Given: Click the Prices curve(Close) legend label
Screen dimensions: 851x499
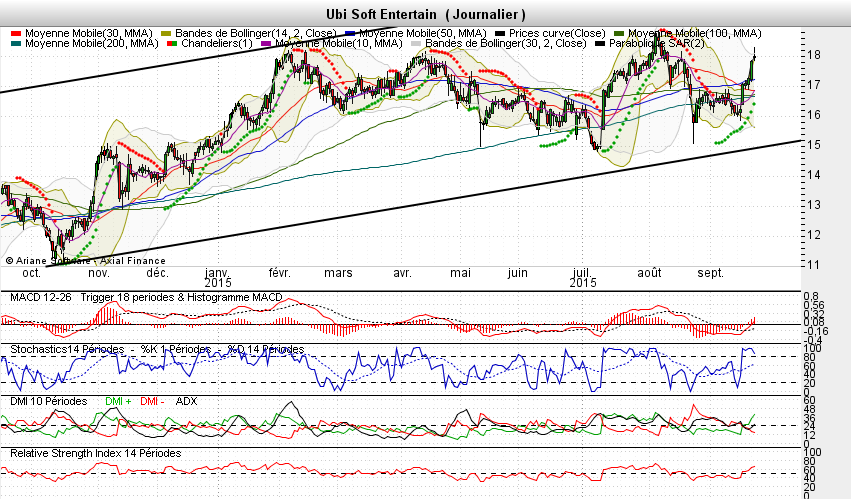Looking at the screenshot, I should point(557,34).
